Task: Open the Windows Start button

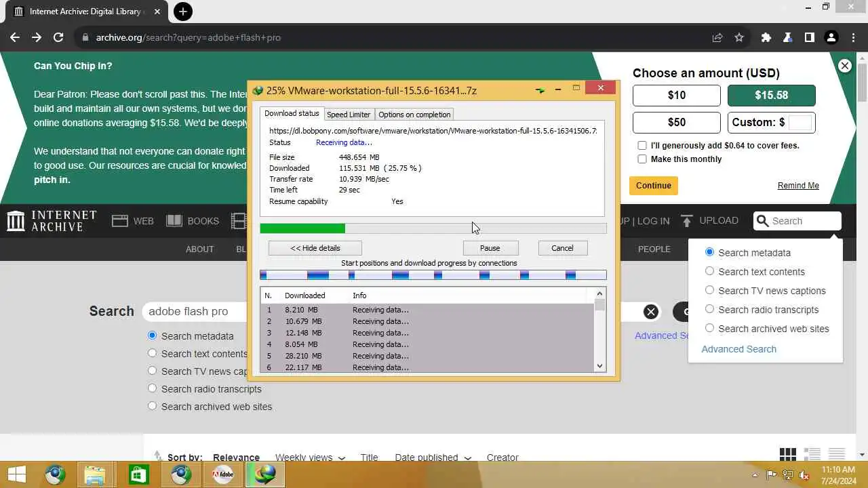Action: 17,474
